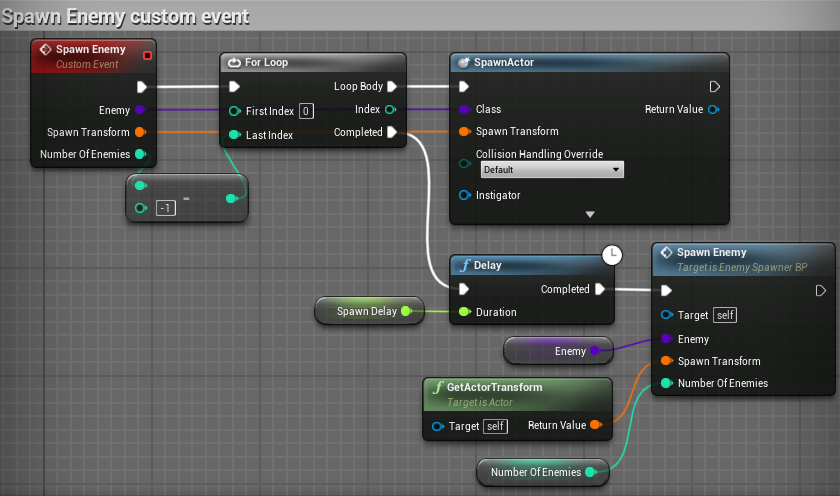The image size is (840, 496).
Task: Click the Spawn Enemy custom event delegate pin
Action: point(148,55)
